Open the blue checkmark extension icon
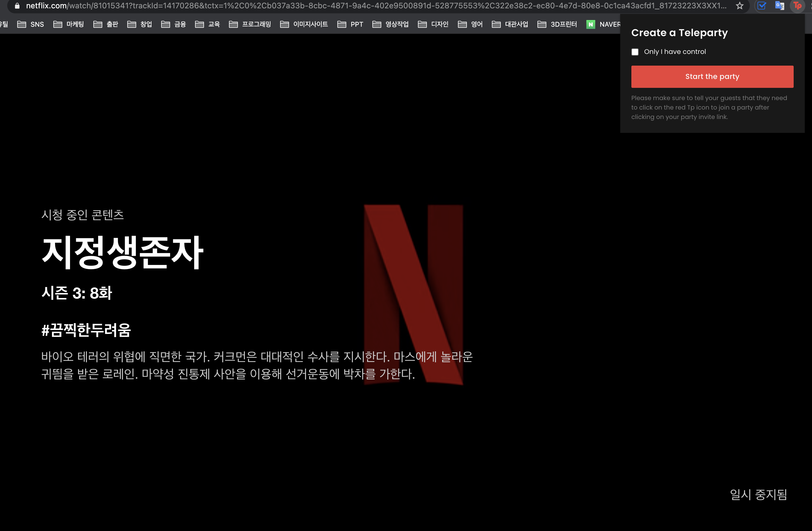This screenshot has width=812, height=531. tap(762, 6)
